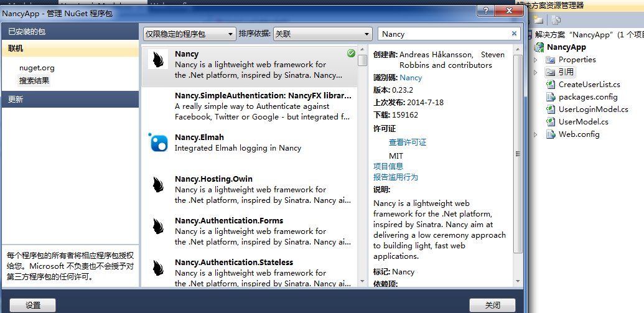This screenshot has height=313, width=644.
Task: Select 搜索结果 under 联机
Action: tap(34, 80)
